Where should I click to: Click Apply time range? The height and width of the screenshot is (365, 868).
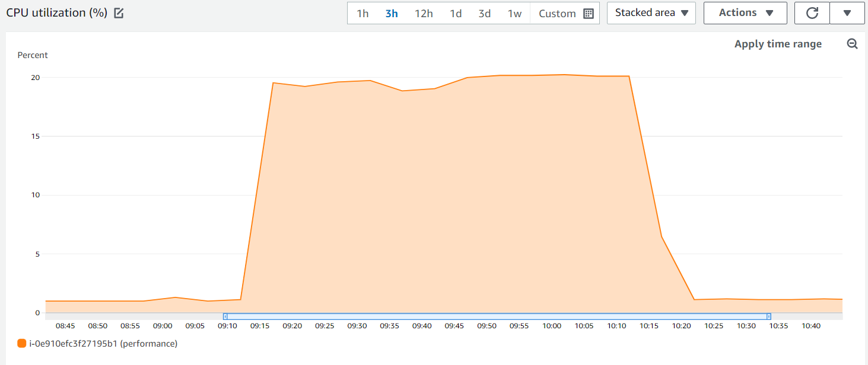pyautogui.click(x=778, y=43)
